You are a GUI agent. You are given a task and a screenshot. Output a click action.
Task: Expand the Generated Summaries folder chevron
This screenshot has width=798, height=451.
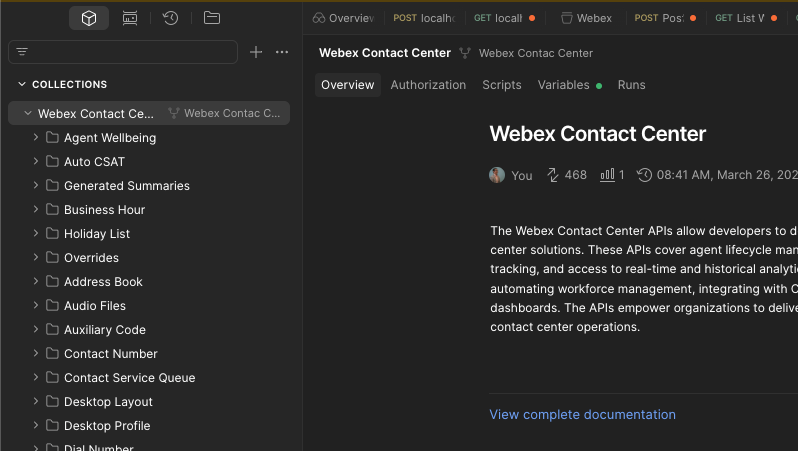[x=36, y=185]
